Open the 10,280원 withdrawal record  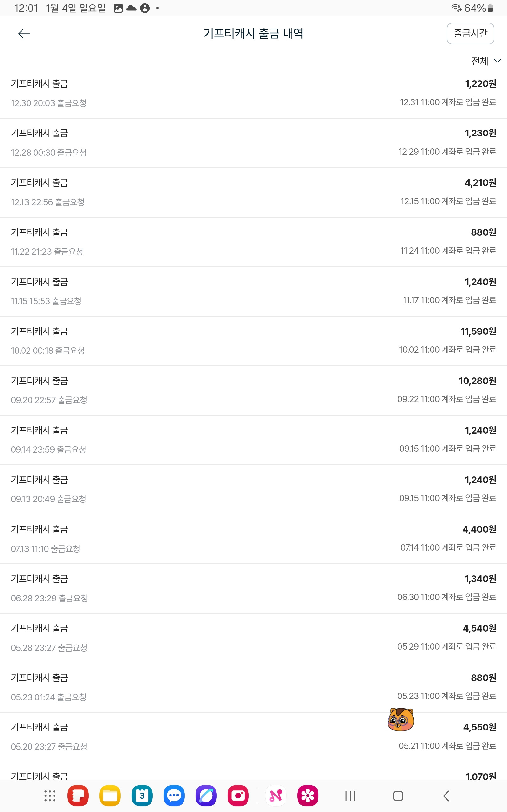coord(253,390)
